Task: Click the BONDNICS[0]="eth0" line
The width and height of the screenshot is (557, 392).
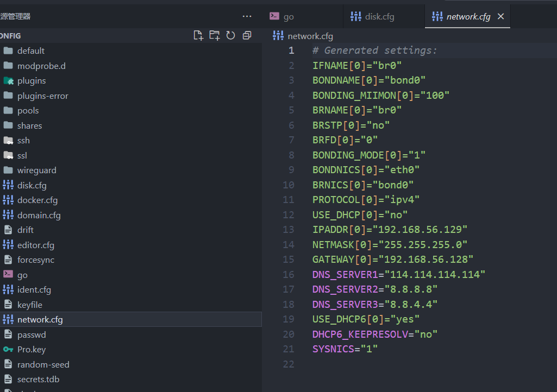Action: click(366, 170)
